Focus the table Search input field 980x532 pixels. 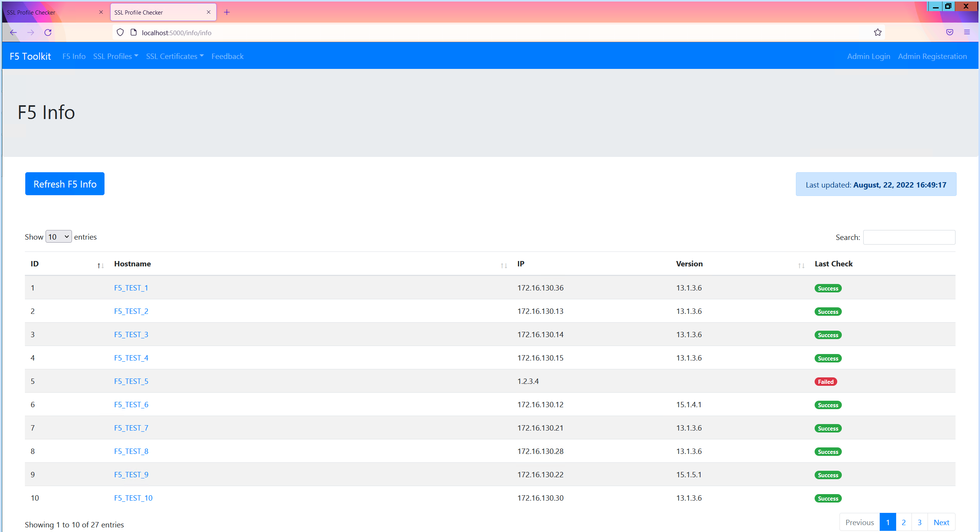909,237
